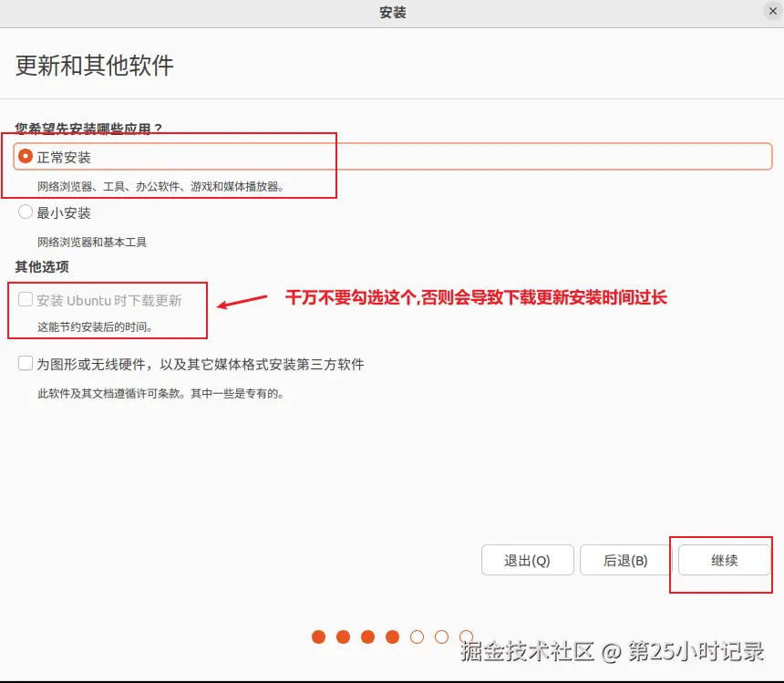Close the 安装 installer window
The image size is (784, 683).
772,11
